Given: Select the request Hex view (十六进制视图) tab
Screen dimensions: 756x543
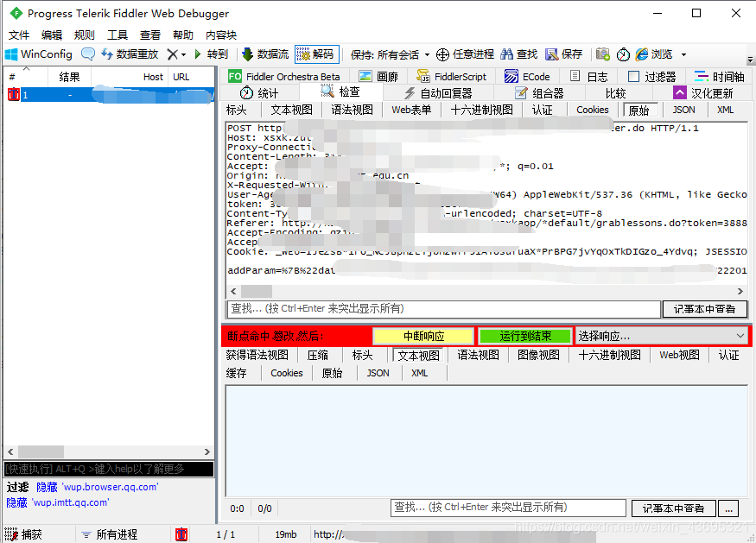Looking at the screenshot, I should click(481, 110).
